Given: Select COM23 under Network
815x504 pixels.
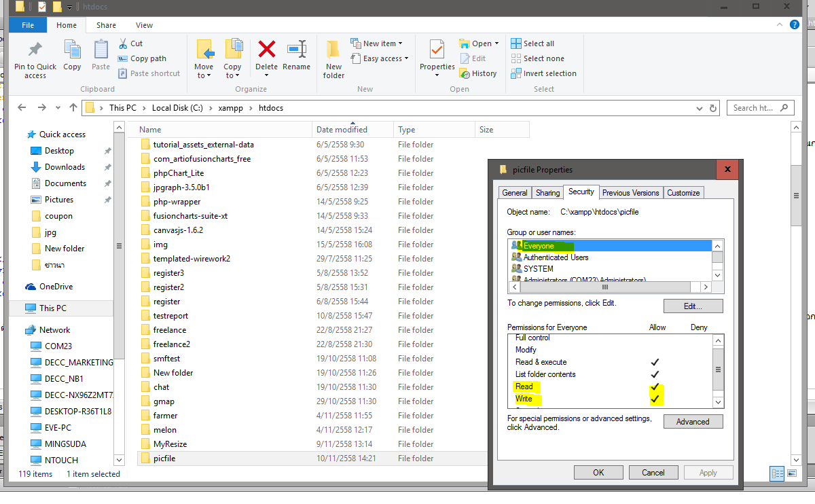Looking at the screenshot, I should [58, 346].
